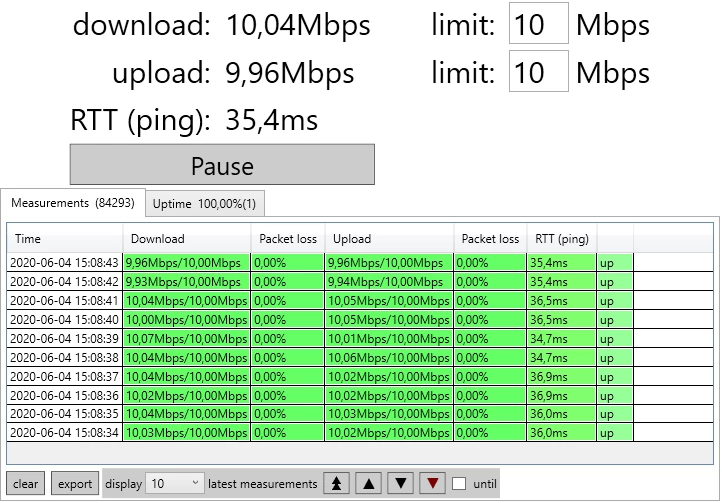The height and width of the screenshot is (503, 722).
Task: Sort by the Time column header
Action: click(65, 239)
